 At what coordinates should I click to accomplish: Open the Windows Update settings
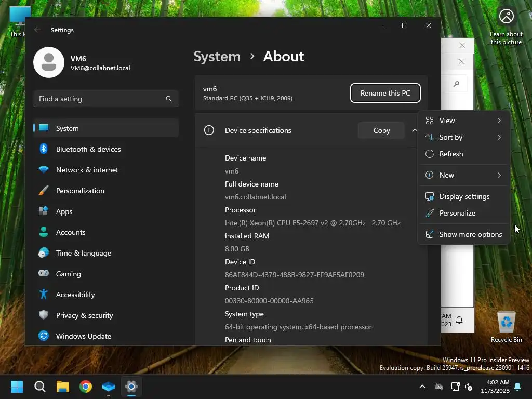tap(106, 336)
